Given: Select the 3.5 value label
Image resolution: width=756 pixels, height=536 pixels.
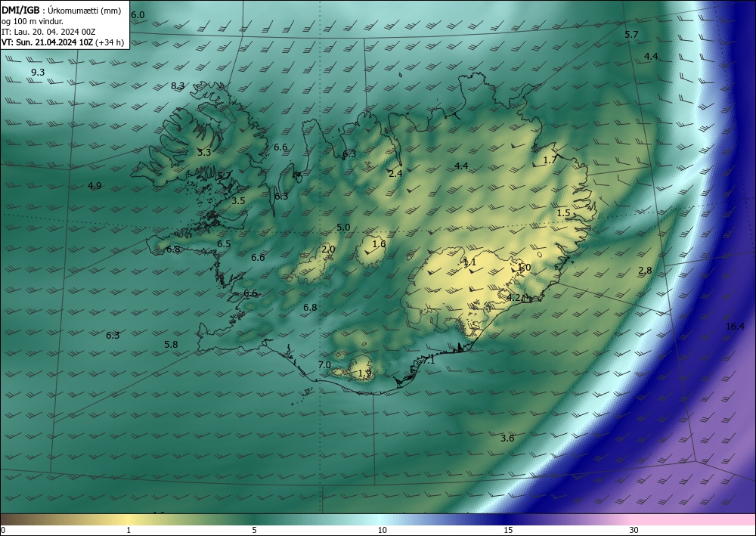Looking at the screenshot, I should tap(238, 201).
